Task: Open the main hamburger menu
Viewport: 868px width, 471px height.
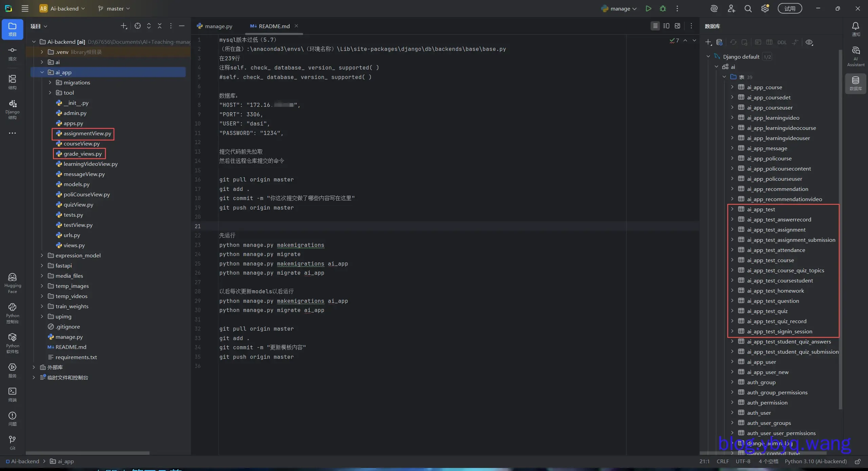Action: click(x=25, y=8)
